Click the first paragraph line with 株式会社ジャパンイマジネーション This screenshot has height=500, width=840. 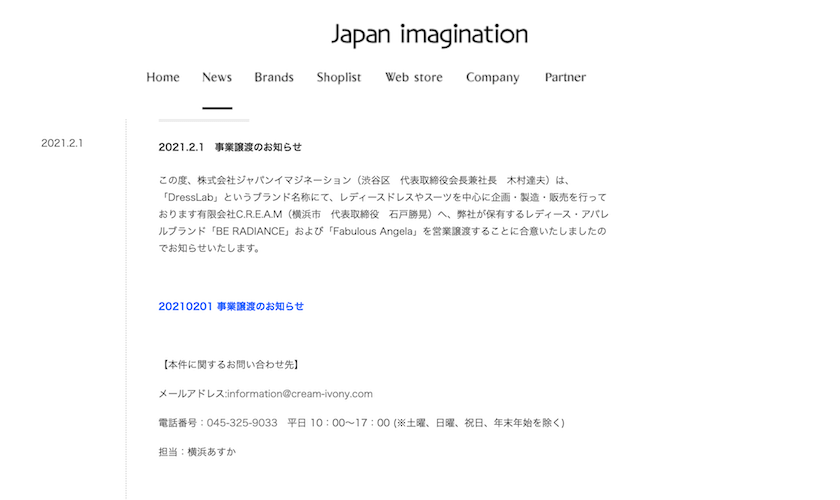tap(364, 181)
